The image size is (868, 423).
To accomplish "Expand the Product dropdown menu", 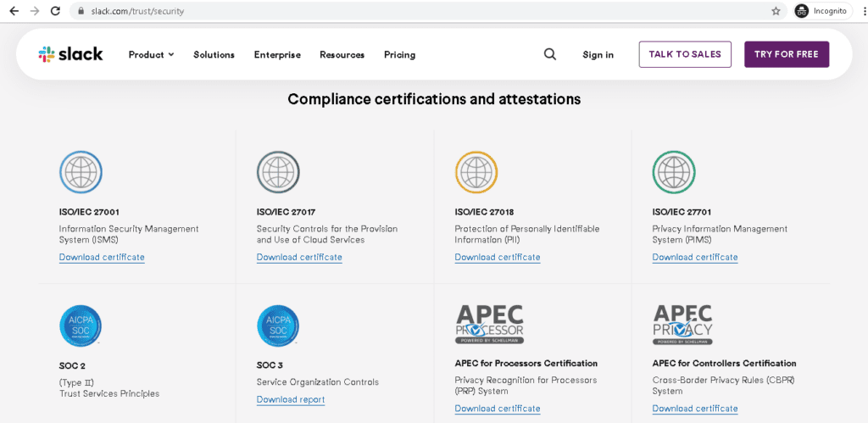I will pos(151,55).
